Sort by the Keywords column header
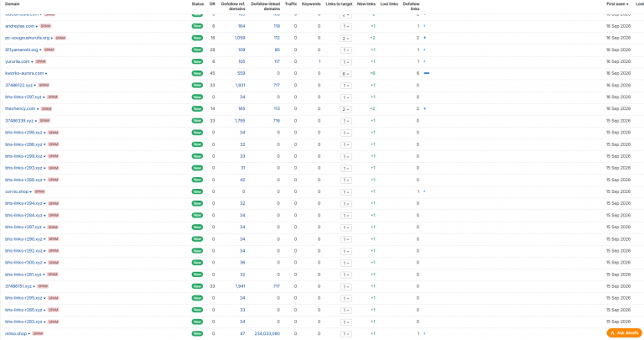644x340 pixels. click(x=311, y=4)
